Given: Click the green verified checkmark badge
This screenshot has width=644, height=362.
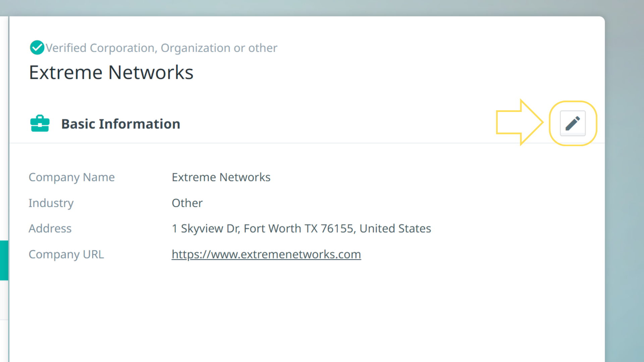Looking at the screenshot, I should [37, 48].
